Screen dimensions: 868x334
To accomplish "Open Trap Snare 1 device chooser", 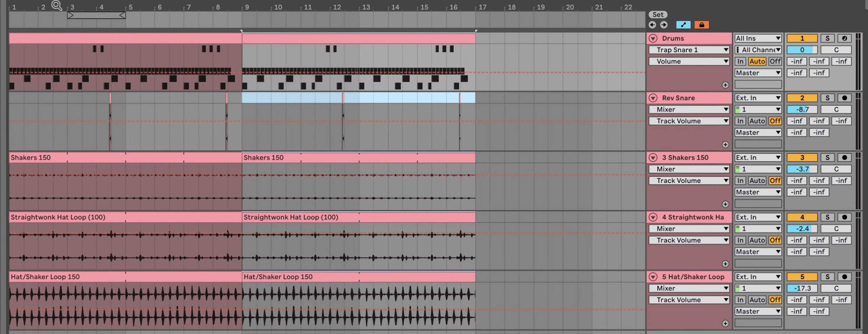I will coord(689,50).
